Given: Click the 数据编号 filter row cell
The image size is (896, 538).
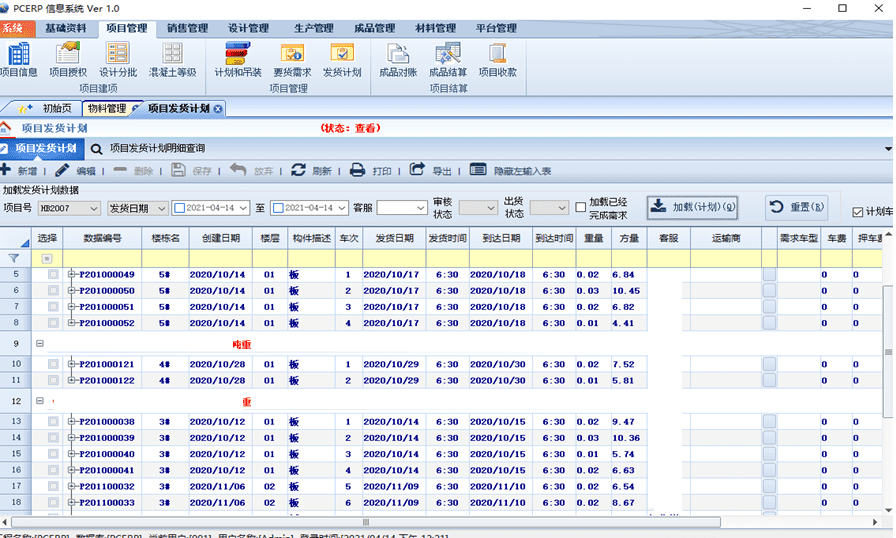Looking at the screenshot, I should pos(103,259).
